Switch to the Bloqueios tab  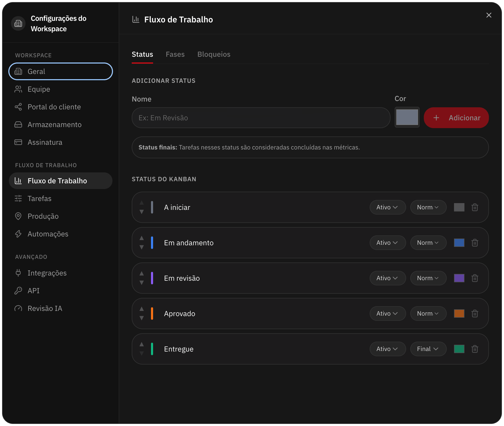(x=214, y=54)
